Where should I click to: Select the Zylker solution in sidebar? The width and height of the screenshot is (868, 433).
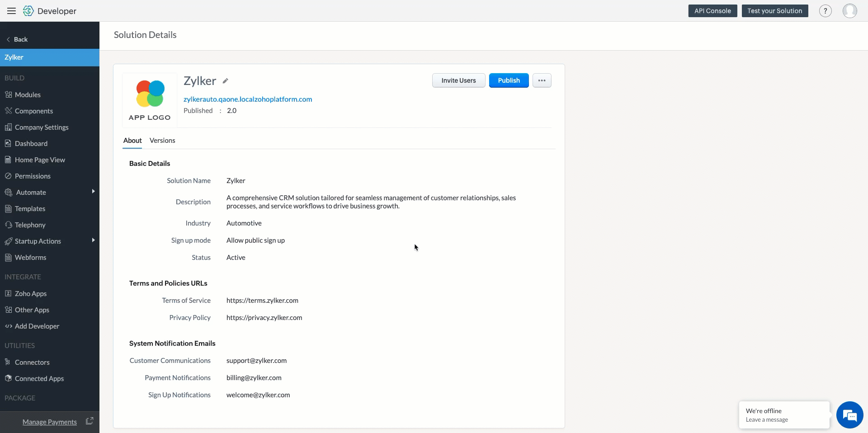coord(50,57)
